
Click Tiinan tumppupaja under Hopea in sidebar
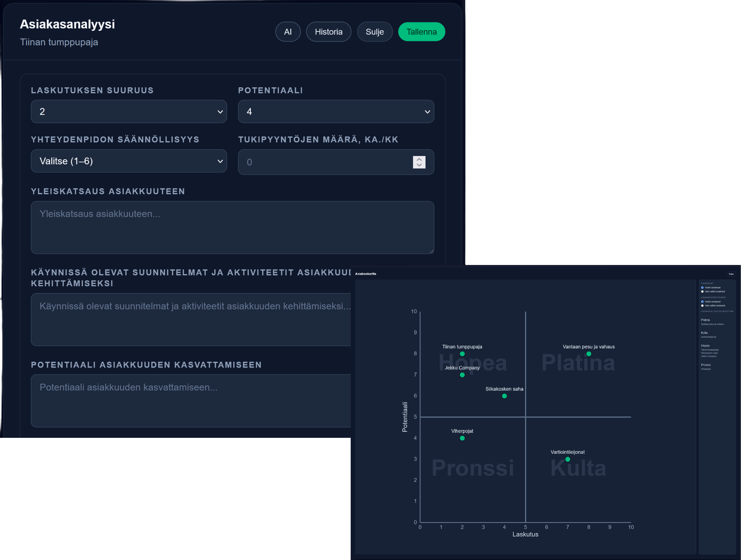pyautogui.click(x=710, y=350)
